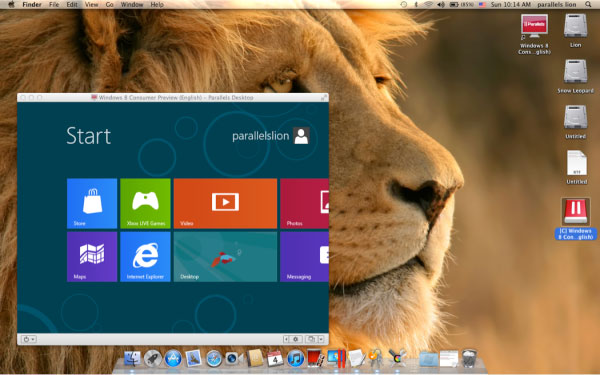
Task: Toggle the volume icon in the menu bar
Action: (441, 5)
